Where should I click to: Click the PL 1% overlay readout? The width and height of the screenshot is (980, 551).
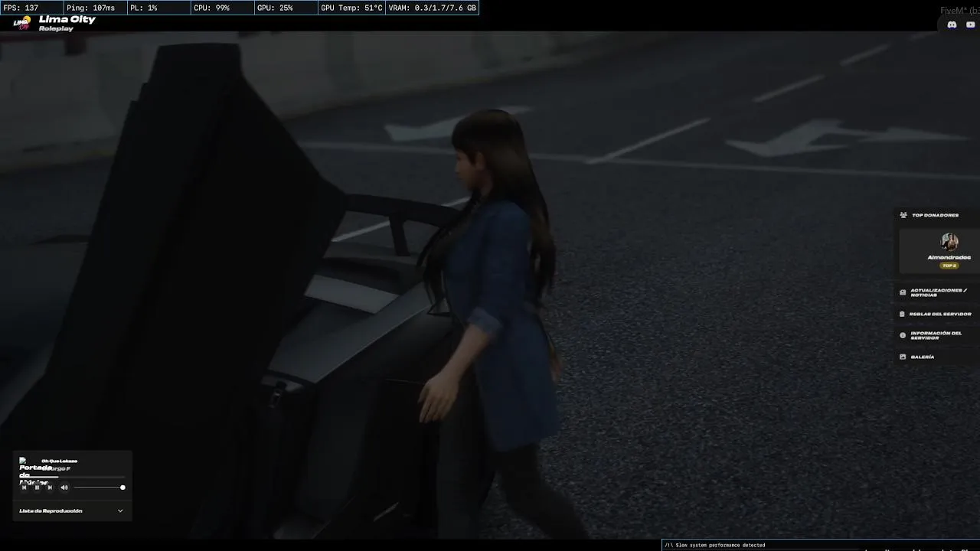158,8
